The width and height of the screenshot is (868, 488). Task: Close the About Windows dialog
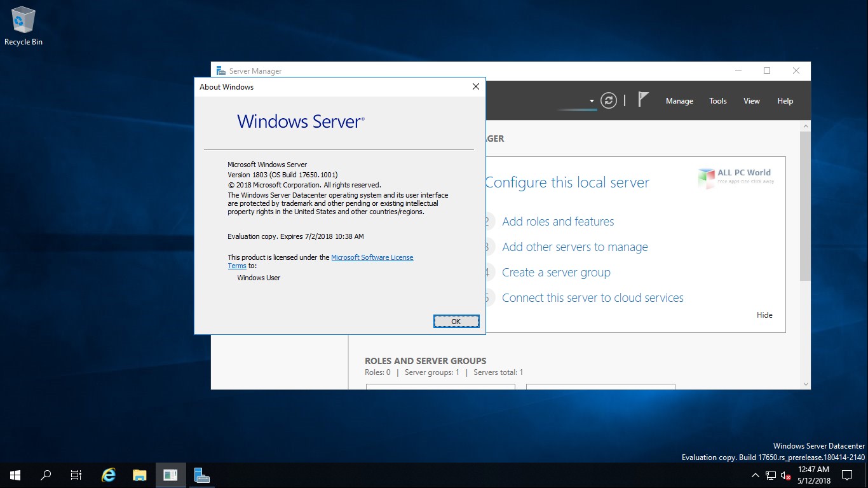click(475, 87)
